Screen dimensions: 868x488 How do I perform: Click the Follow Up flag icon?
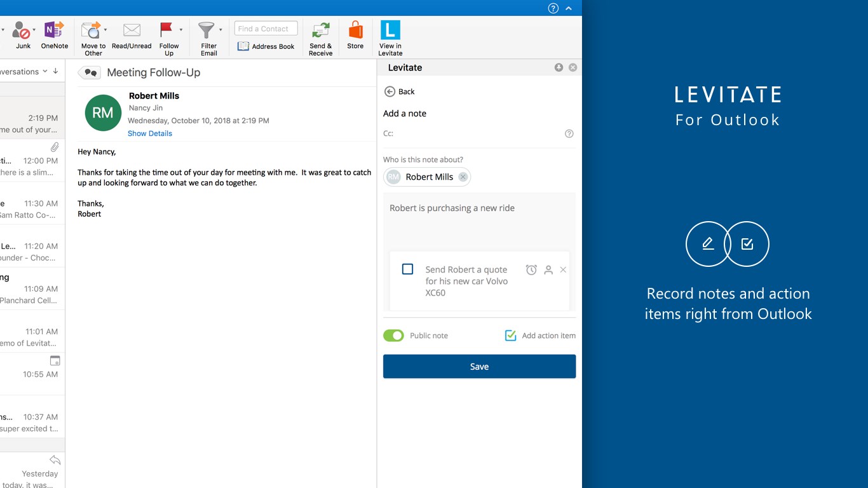tap(166, 30)
